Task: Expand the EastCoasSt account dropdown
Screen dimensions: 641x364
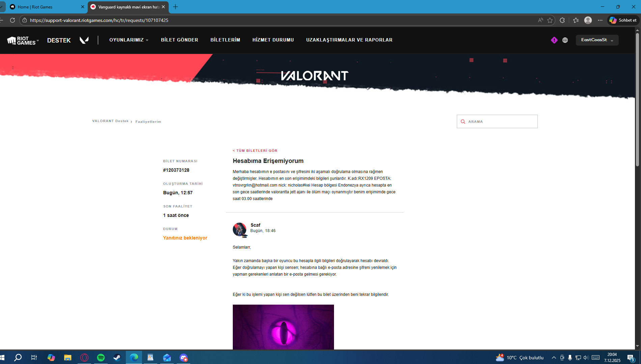Action: (x=597, y=40)
